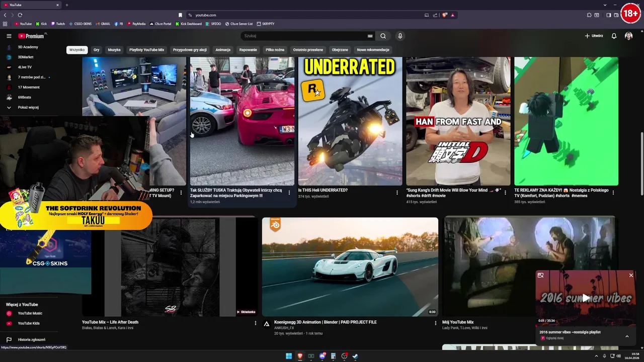Open more options for TE REKLAMY ZNA KAŻDY short
This screenshot has width=644, height=362.
613,193
